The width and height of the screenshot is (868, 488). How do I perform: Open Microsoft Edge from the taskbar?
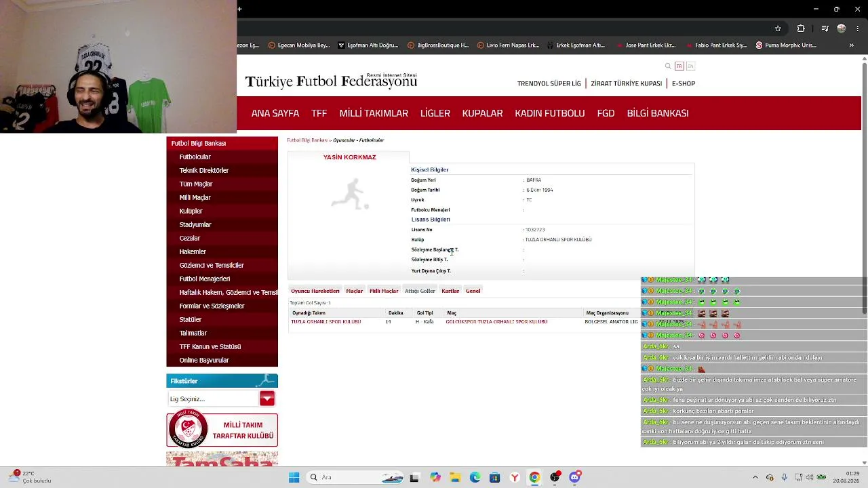[x=475, y=477]
